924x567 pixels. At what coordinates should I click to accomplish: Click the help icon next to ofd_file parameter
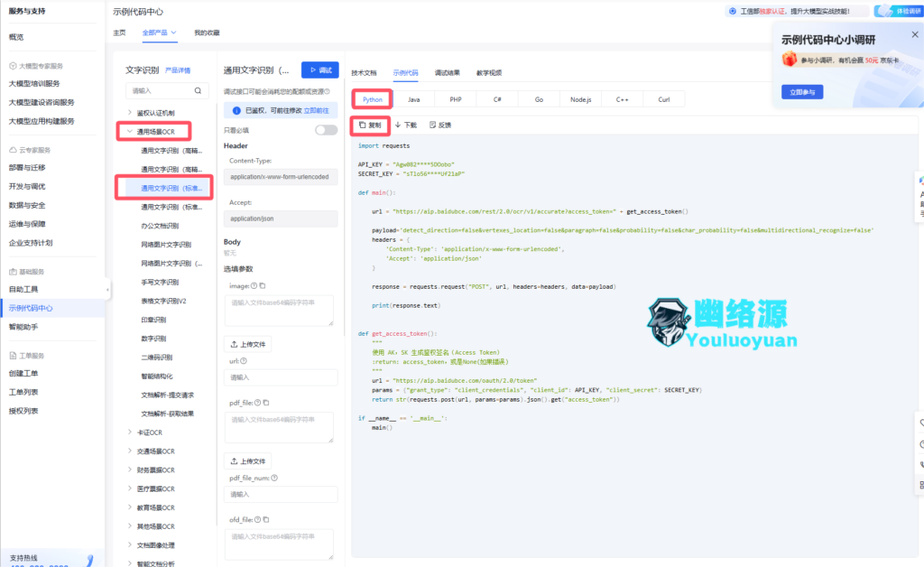(x=257, y=520)
